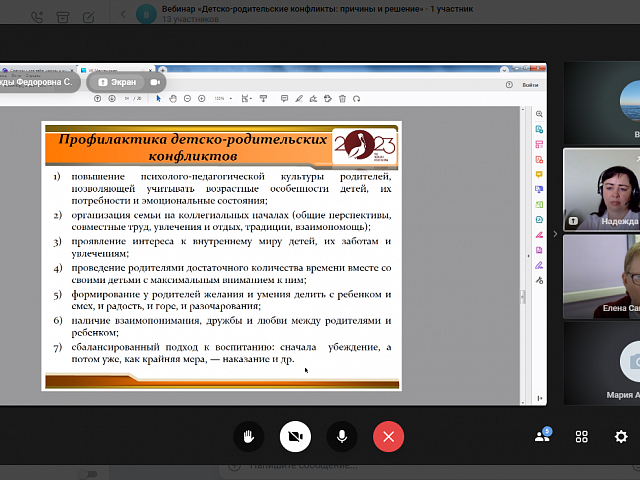Screen dimensions: 640x480
Task: Click the Войти button in PDF viewer
Action: click(x=529, y=85)
